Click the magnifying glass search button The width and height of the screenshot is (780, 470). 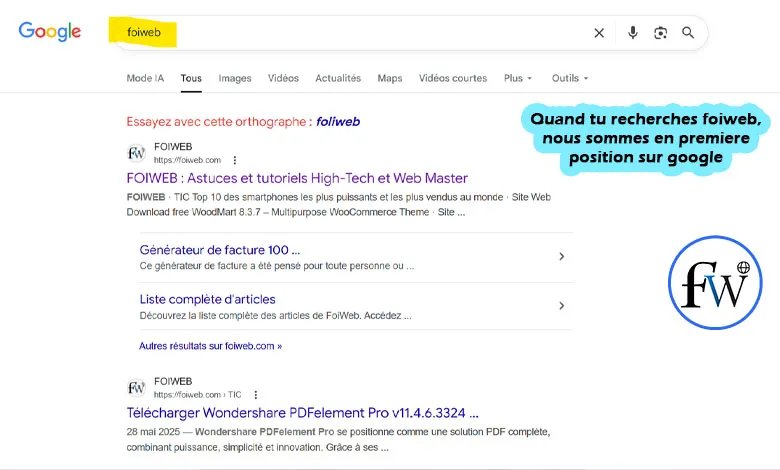coord(688,33)
